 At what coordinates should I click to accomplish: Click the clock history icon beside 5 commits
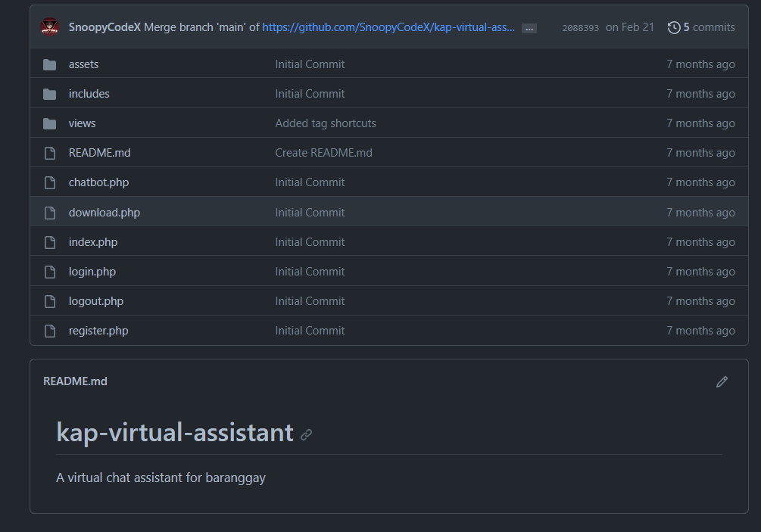[673, 27]
